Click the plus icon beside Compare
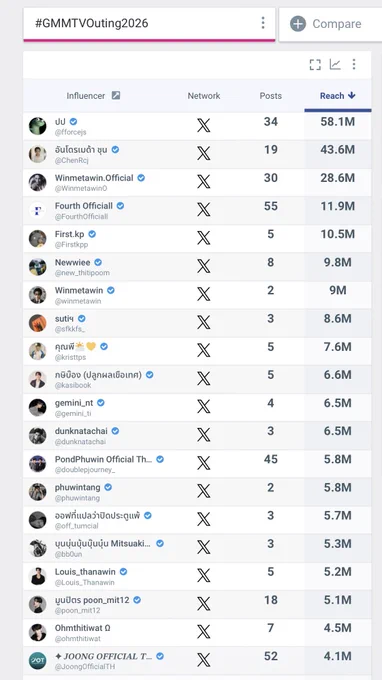The image size is (382, 680). (x=298, y=23)
